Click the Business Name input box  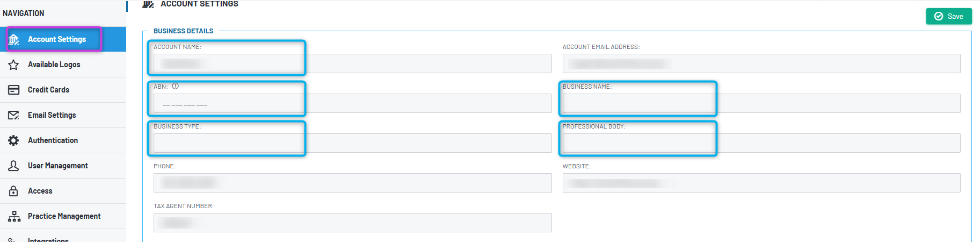tap(761, 103)
